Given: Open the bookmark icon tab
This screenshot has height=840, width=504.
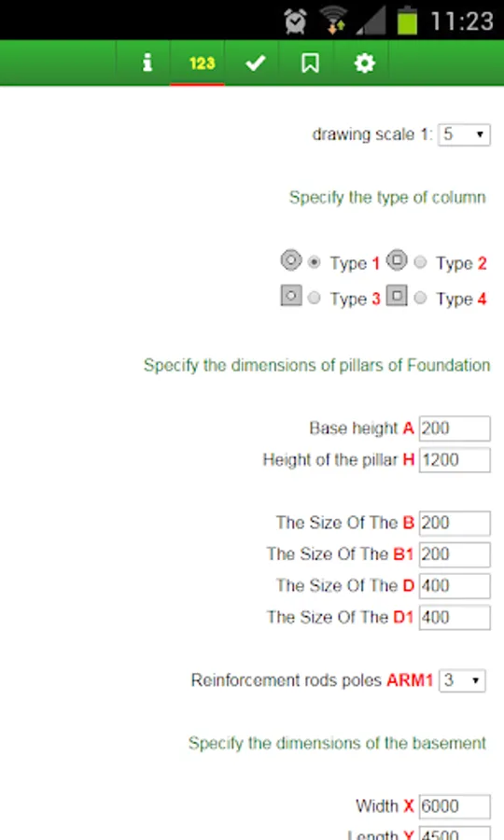Looking at the screenshot, I should coord(310,63).
